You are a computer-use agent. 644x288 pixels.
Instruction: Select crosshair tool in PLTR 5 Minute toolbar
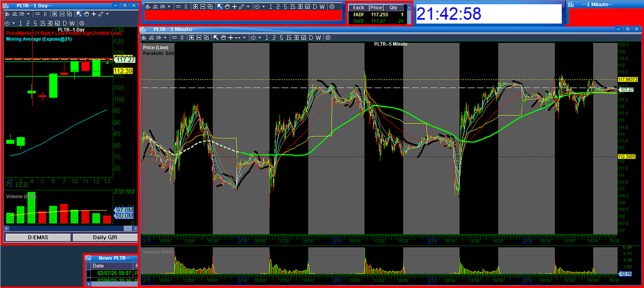[230, 38]
